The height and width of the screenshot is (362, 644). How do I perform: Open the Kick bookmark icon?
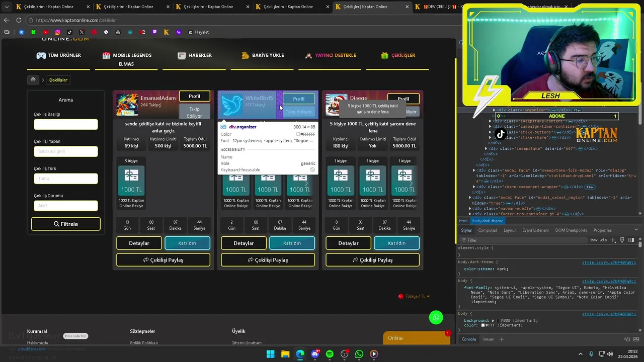[33, 32]
